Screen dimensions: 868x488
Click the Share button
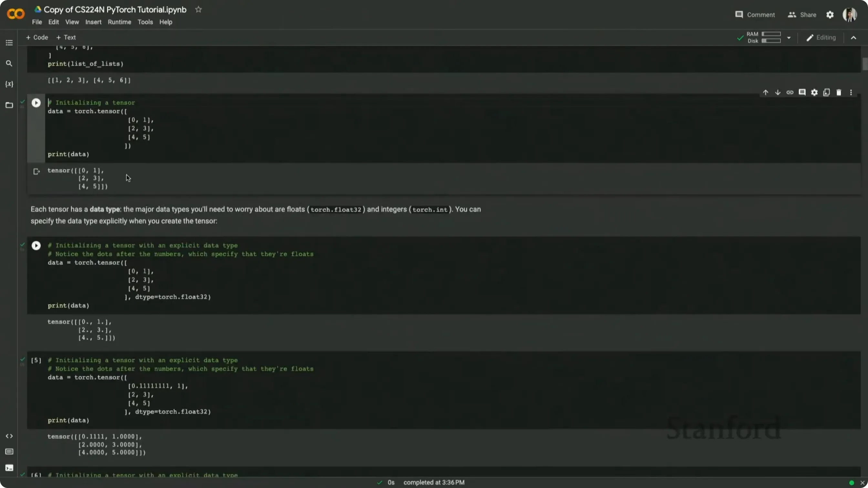pos(802,15)
